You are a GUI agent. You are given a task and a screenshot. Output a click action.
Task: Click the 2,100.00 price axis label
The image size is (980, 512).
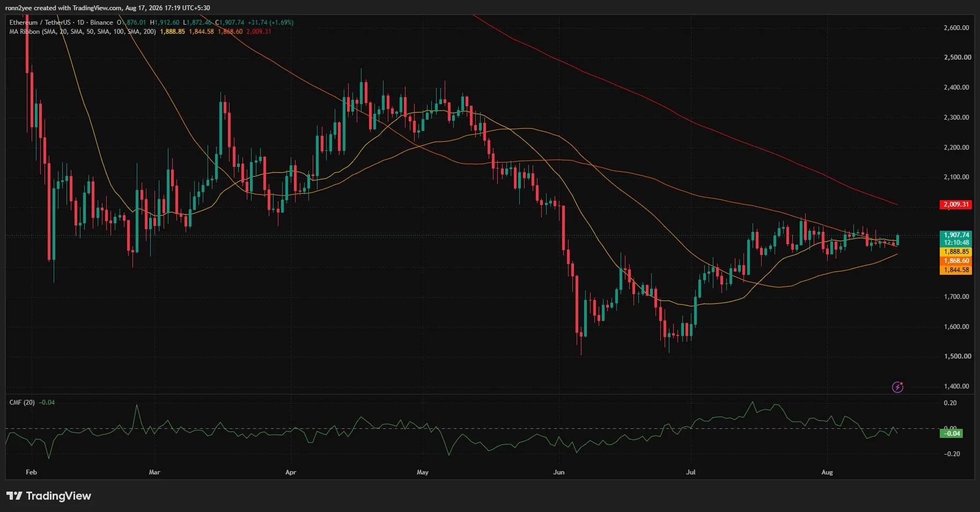pos(956,177)
